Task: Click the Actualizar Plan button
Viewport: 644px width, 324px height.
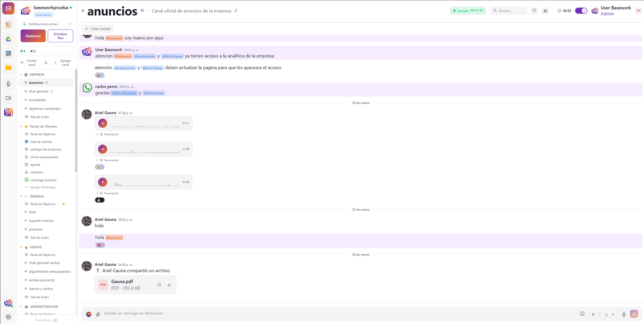Action: pyautogui.click(x=60, y=36)
